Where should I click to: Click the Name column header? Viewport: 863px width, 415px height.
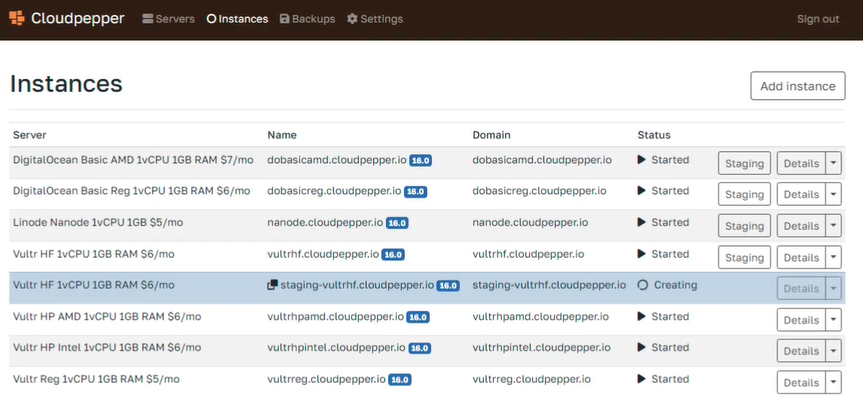pyautogui.click(x=282, y=135)
